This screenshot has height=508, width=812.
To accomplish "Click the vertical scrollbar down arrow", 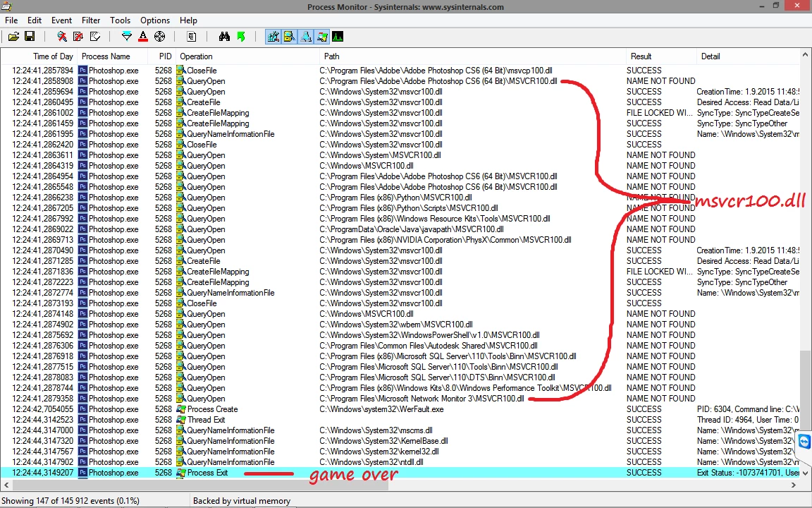I will 805,473.
